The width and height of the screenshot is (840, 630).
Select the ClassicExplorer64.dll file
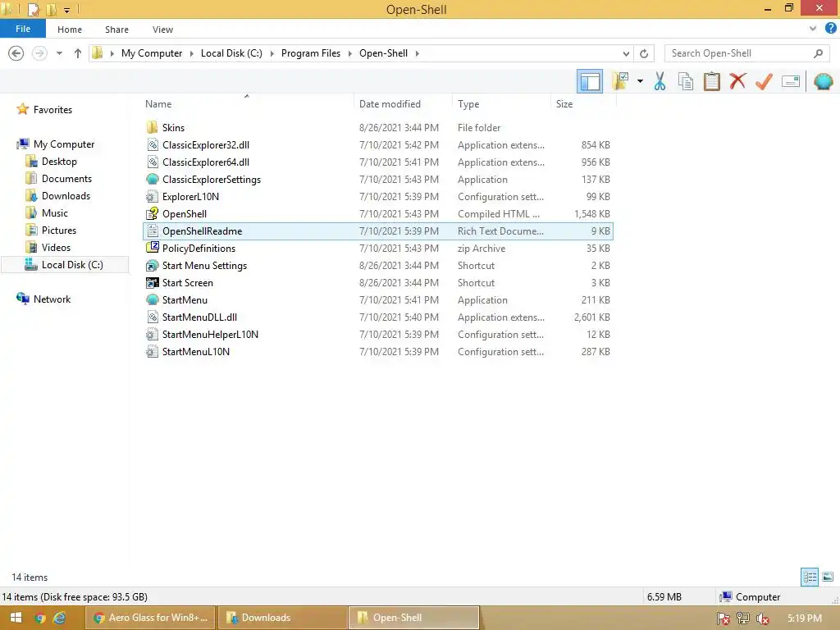(x=377, y=162)
